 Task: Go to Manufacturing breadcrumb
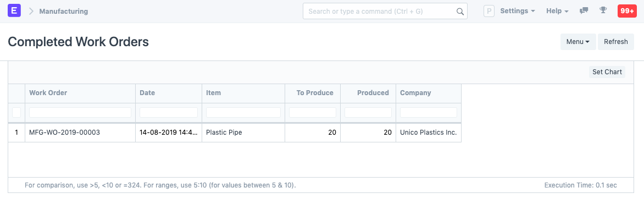(64, 11)
